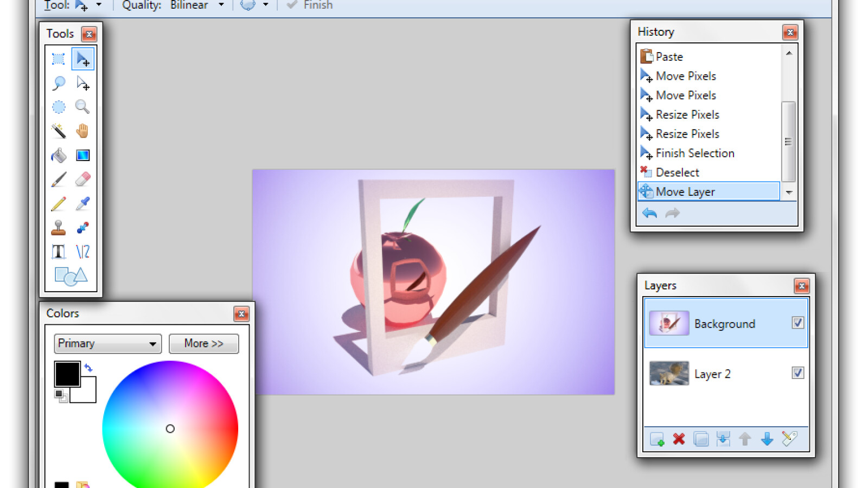Viewport: 868px width, 488px height.
Task: Select the Rectangle Select tool
Action: coord(59,59)
